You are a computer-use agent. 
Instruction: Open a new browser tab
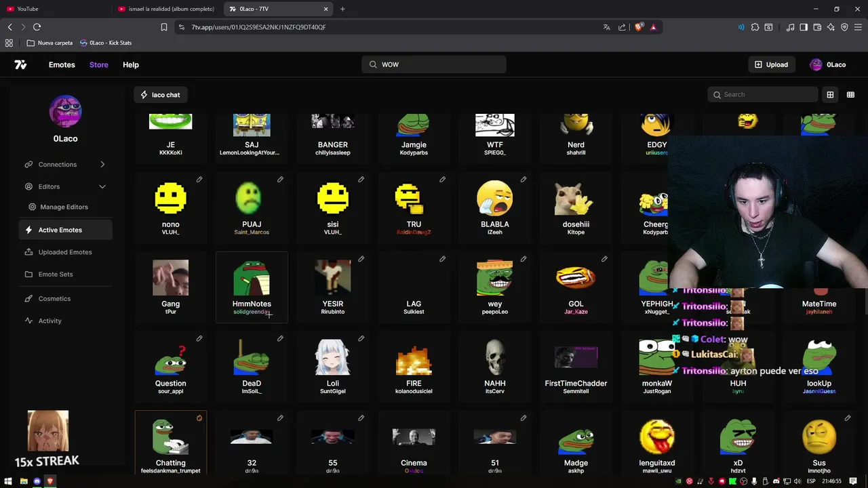click(x=342, y=9)
